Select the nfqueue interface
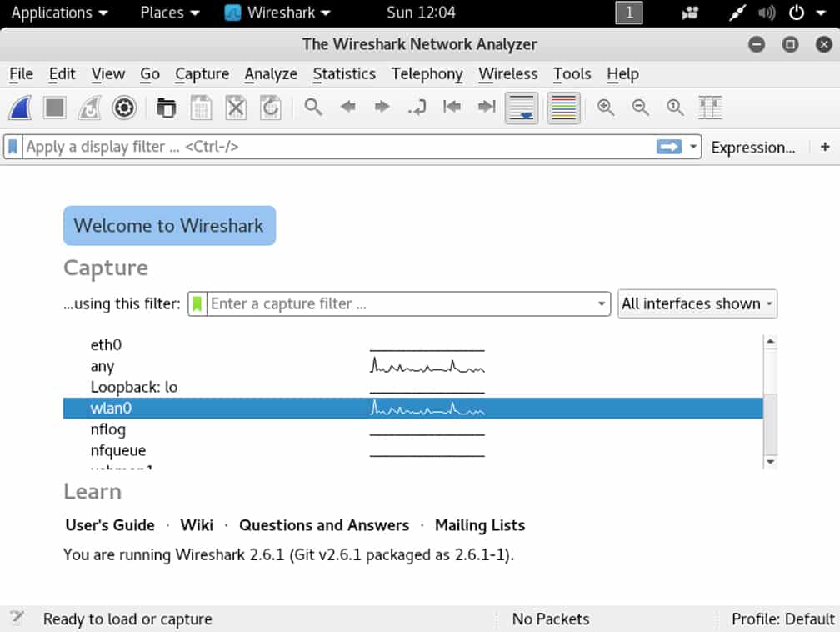 [413, 450]
